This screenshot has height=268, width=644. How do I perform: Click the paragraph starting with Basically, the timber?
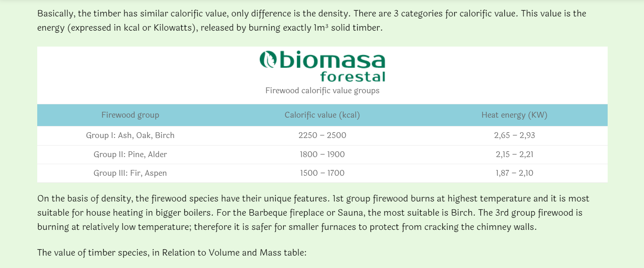point(312,20)
